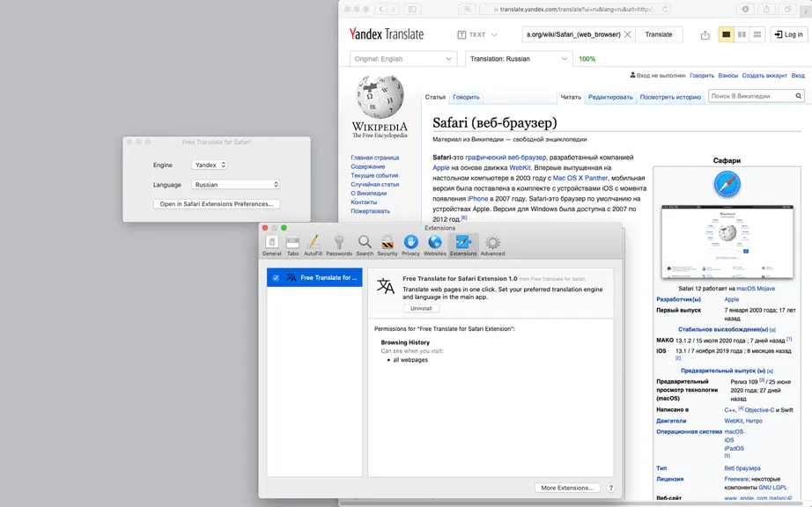The image size is (812, 507).
Task: Open Language dropdown set to Russian
Action: click(236, 184)
